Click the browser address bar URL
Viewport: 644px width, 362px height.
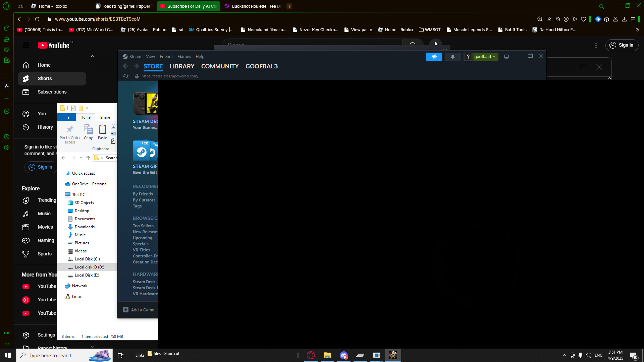[98, 19]
